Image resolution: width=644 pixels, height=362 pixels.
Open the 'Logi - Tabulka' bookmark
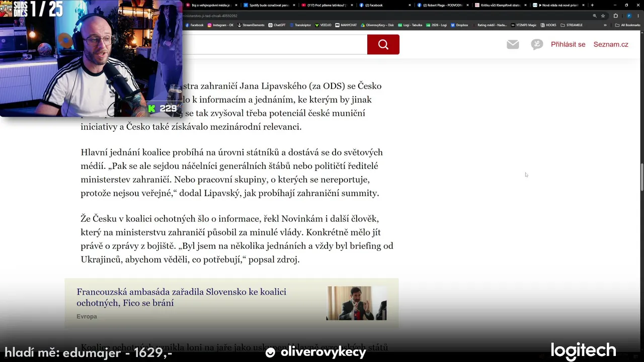410,25
